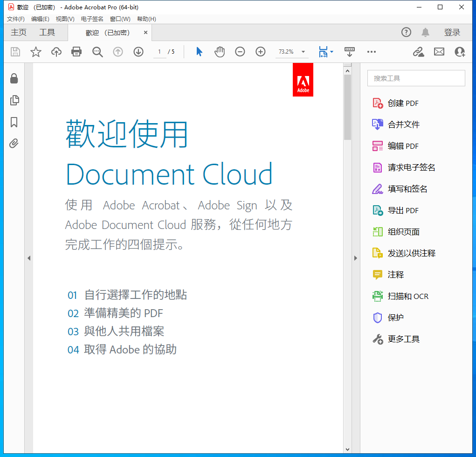476x457 pixels.
Task: Click the 登录 sign-in button
Action: [x=452, y=32]
